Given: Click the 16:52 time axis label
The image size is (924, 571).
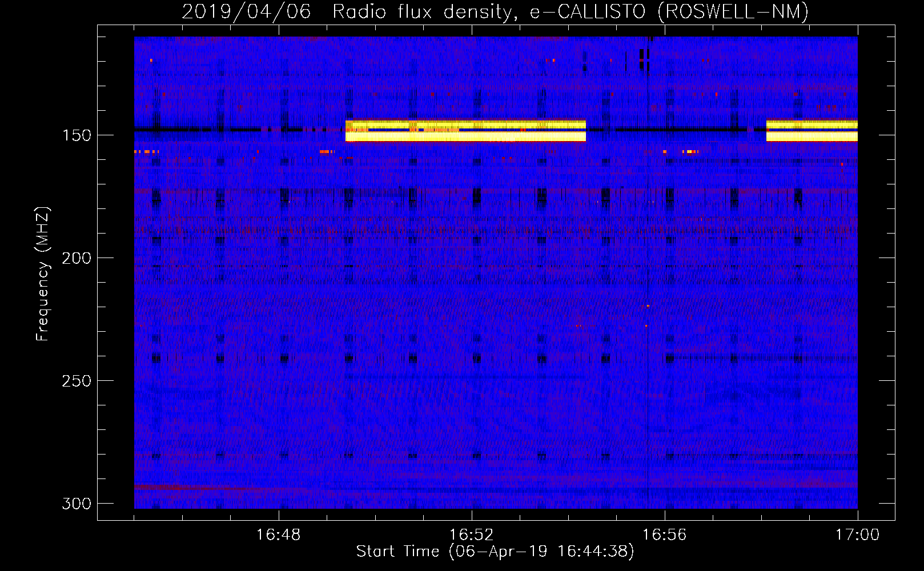Looking at the screenshot, I should click(x=471, y=535).
